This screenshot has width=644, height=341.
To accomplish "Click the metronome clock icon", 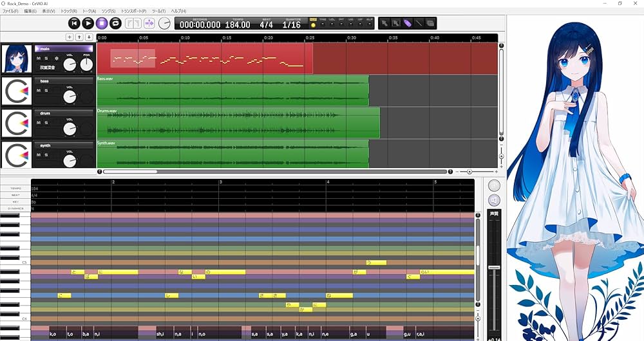I will pos(165,23).
